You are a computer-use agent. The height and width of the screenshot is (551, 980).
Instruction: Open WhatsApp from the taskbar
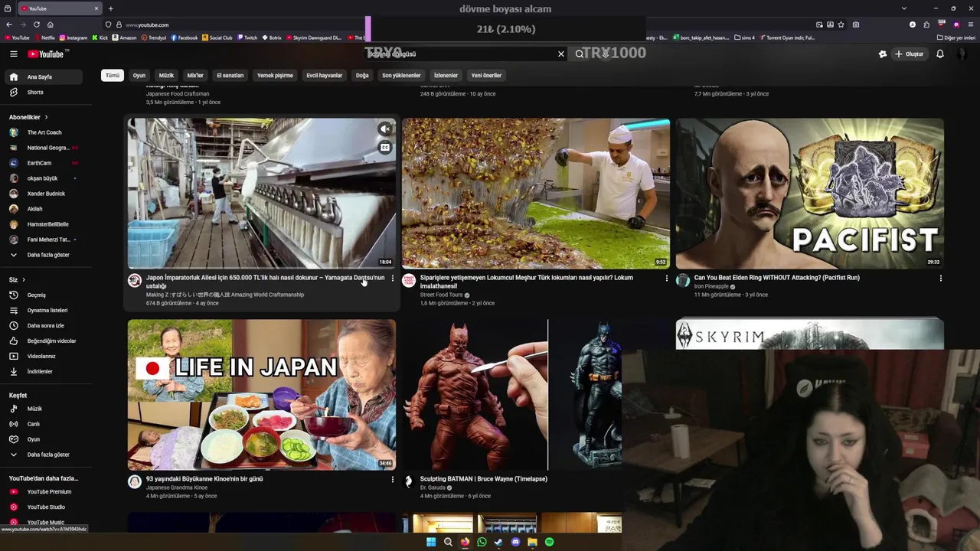click(482, 542)
